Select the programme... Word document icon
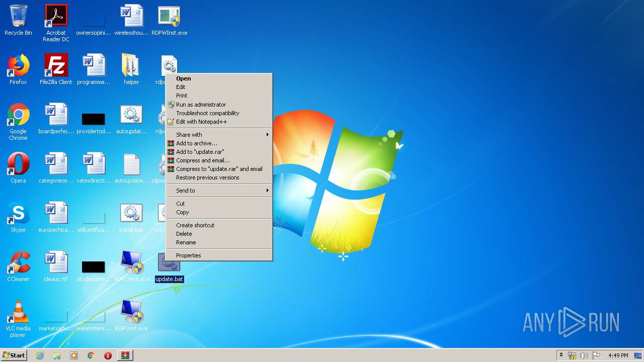The image size is (644, 362). click(94, 69)
